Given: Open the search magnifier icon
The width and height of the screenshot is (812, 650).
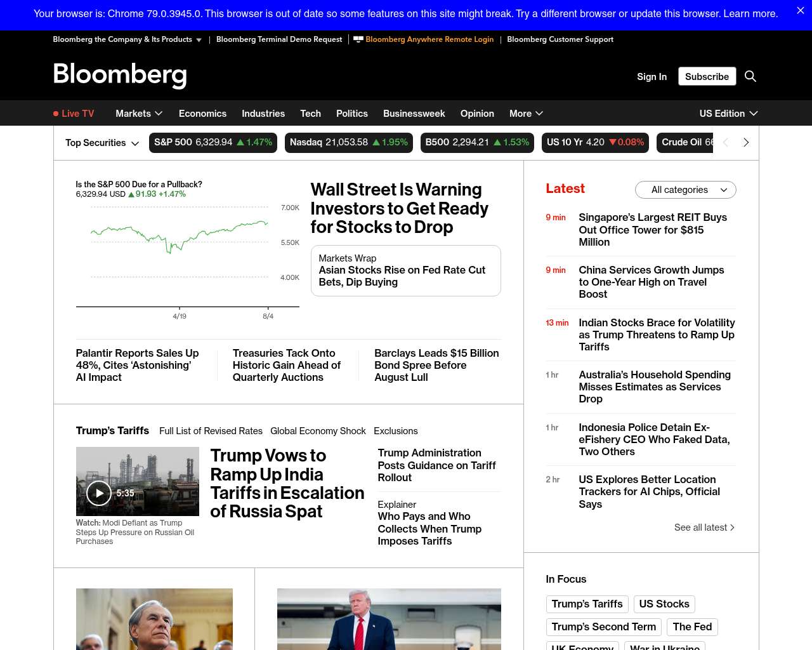Looking at the screenshot, I should tap(750, 76).
